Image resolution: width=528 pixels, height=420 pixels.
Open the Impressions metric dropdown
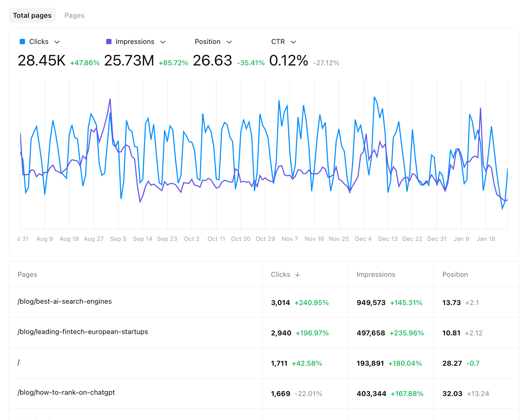163,42
